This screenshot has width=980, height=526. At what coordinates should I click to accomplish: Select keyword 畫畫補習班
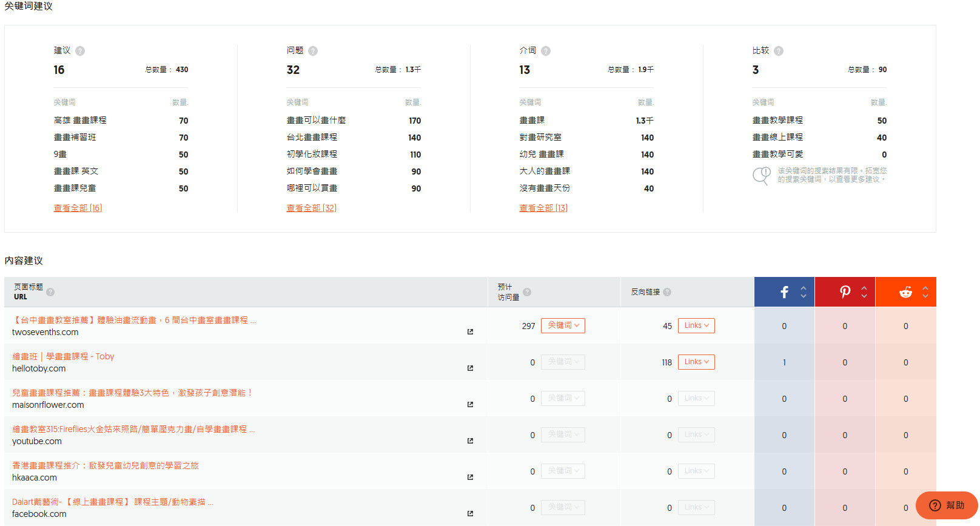[75, 138]
